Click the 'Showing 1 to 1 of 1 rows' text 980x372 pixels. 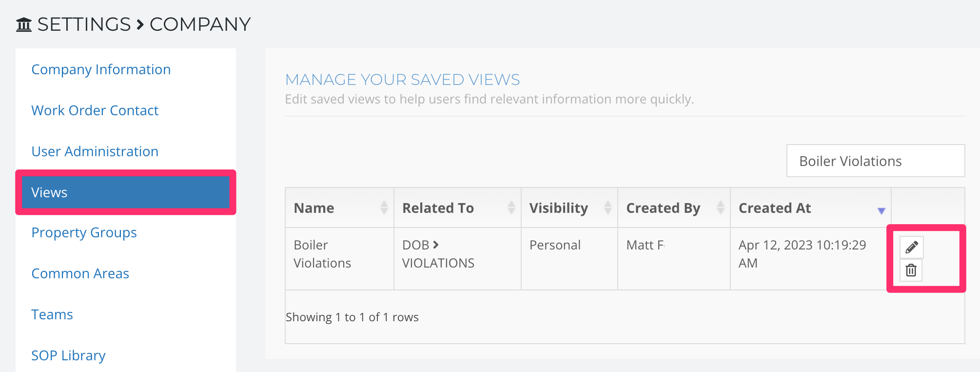pyautogui.click(x=352, y=317)
